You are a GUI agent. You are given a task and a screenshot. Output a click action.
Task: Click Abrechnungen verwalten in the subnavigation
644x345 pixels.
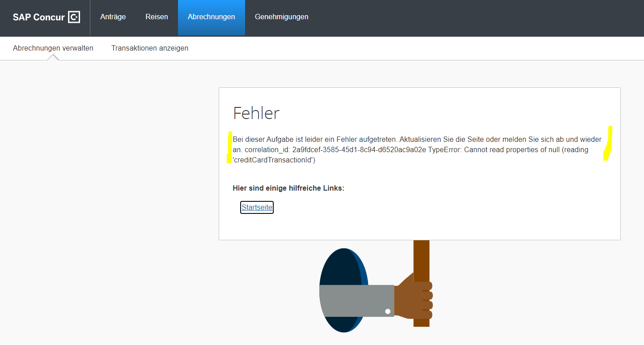(53, 48)
